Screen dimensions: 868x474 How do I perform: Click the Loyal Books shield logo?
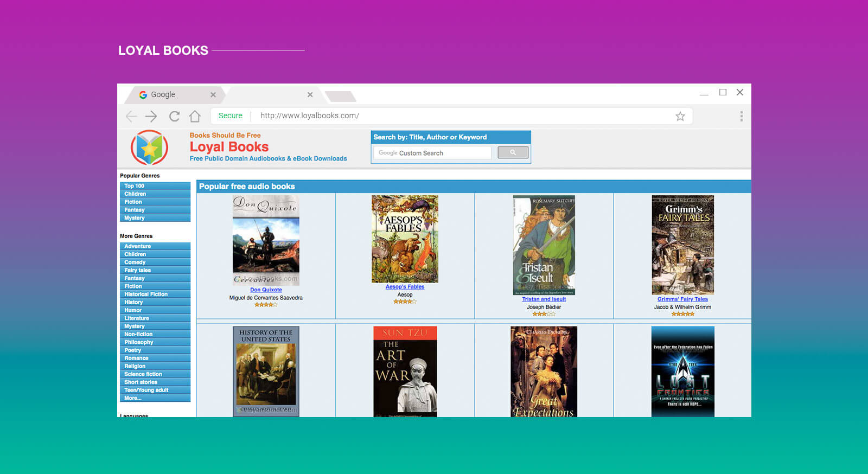[149, 148]
